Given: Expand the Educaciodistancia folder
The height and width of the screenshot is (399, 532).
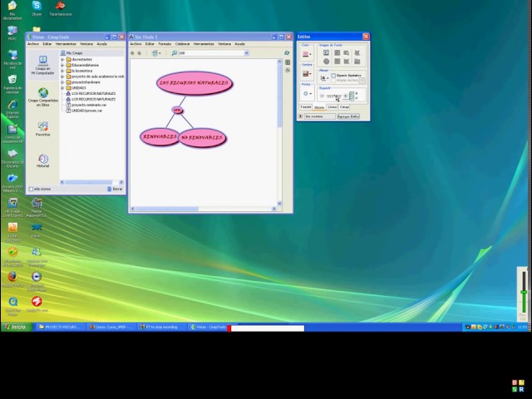Looking at the screenshot, I should (x=62, y=65).
